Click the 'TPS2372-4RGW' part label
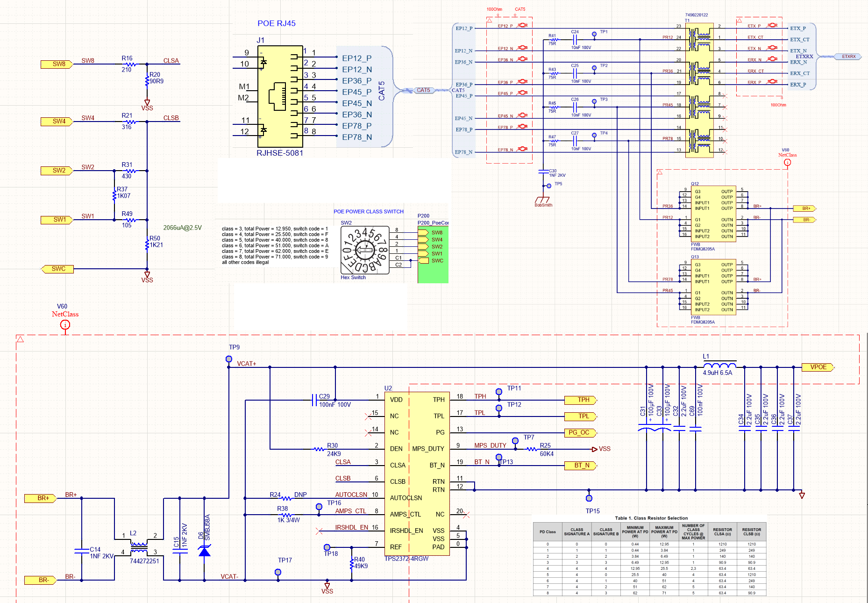This screenshot has height=603, width=868. (x=406, y=559)
